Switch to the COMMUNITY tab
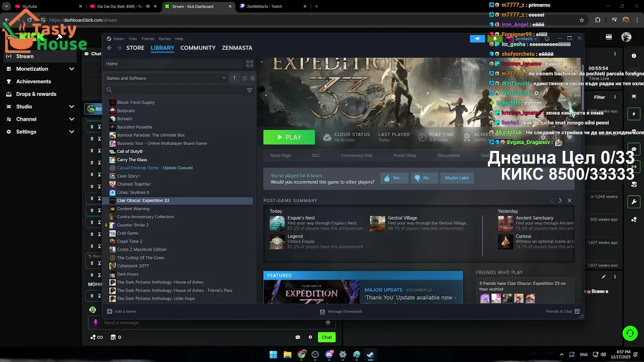Viewport: 644px width, 362px height. click(198, 48)
